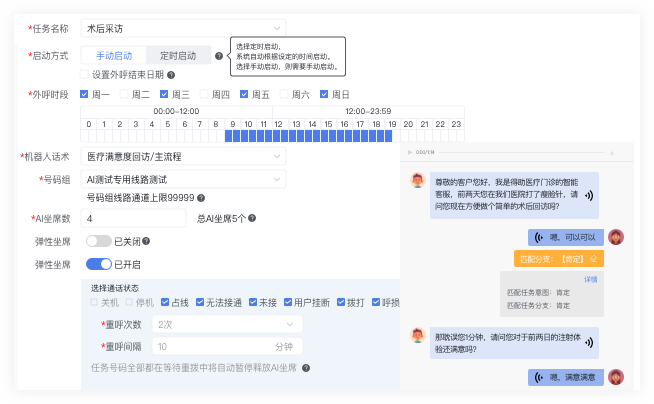This screenshot has width=654, height=404.
Task: Click 匹配任务意图: 肯定 text
Action: point(538,293)
